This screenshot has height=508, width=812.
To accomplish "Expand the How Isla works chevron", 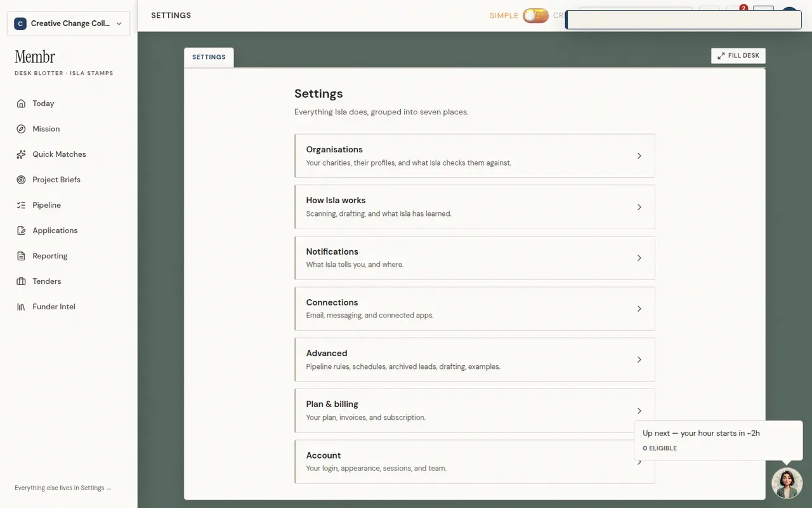I will 639,207.
